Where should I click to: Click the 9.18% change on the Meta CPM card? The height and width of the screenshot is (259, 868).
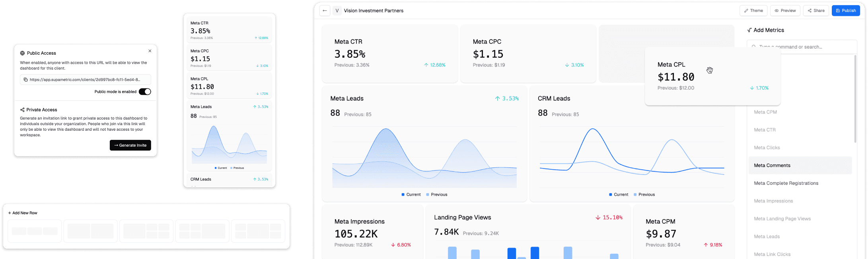(x=713, y=245)
